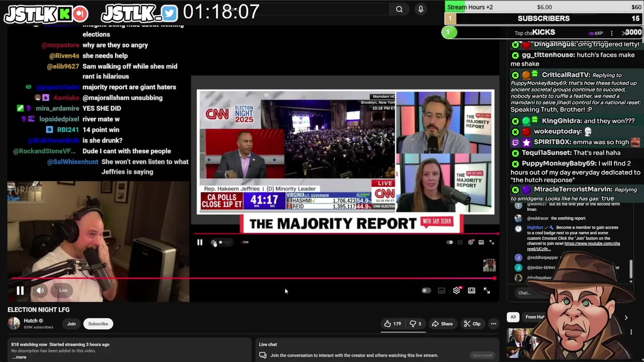The height and width of the screenshot is (362, 644).
Task: Click the live chat scrollbar
Action: pos(631,269)
